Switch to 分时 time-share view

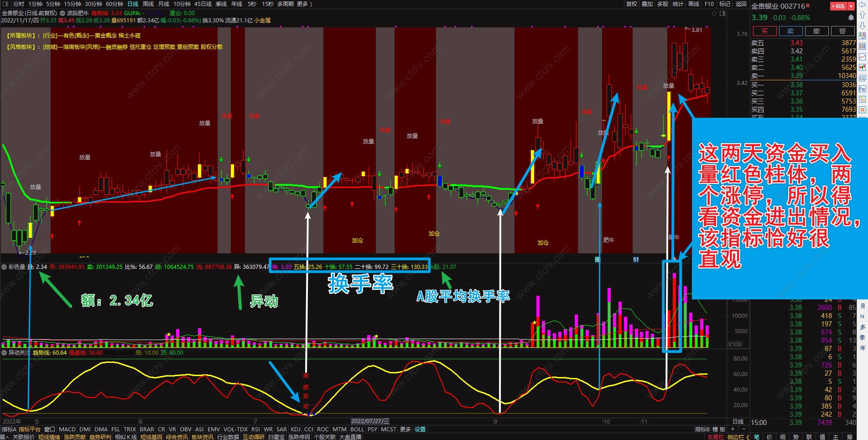(19, 4)
